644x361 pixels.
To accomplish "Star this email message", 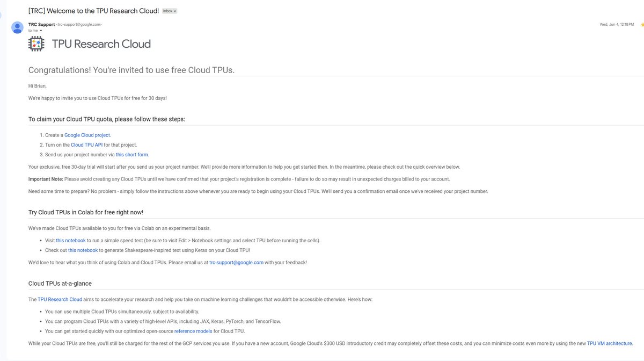I will 642,25.
